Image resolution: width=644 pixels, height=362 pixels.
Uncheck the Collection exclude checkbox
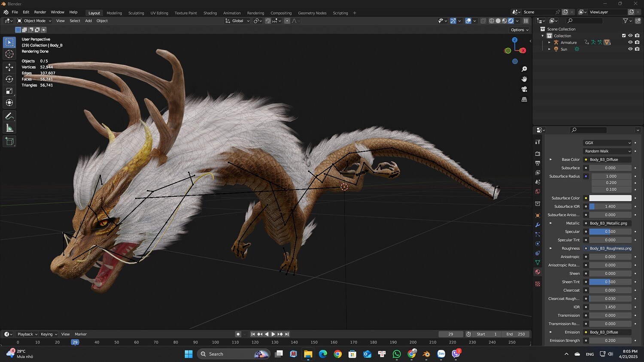624,36
